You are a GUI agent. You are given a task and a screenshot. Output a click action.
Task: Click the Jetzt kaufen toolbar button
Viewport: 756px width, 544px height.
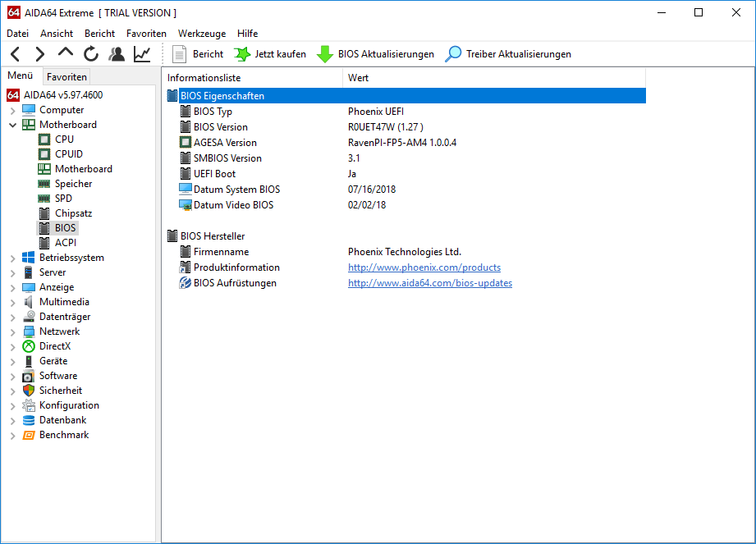click(x=270, y=54)
